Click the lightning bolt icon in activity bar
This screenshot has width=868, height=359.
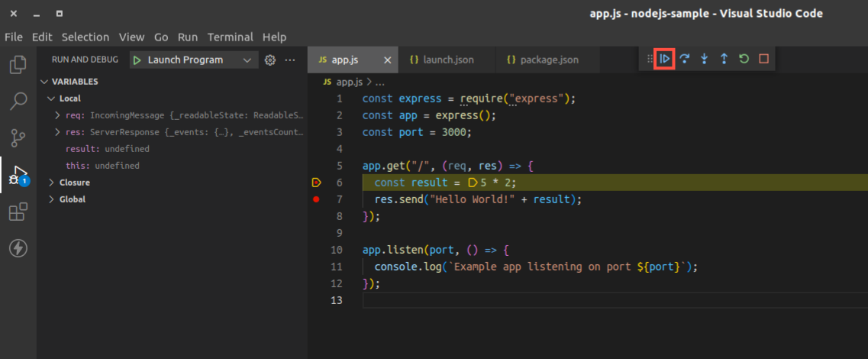[x=18, y=248]
